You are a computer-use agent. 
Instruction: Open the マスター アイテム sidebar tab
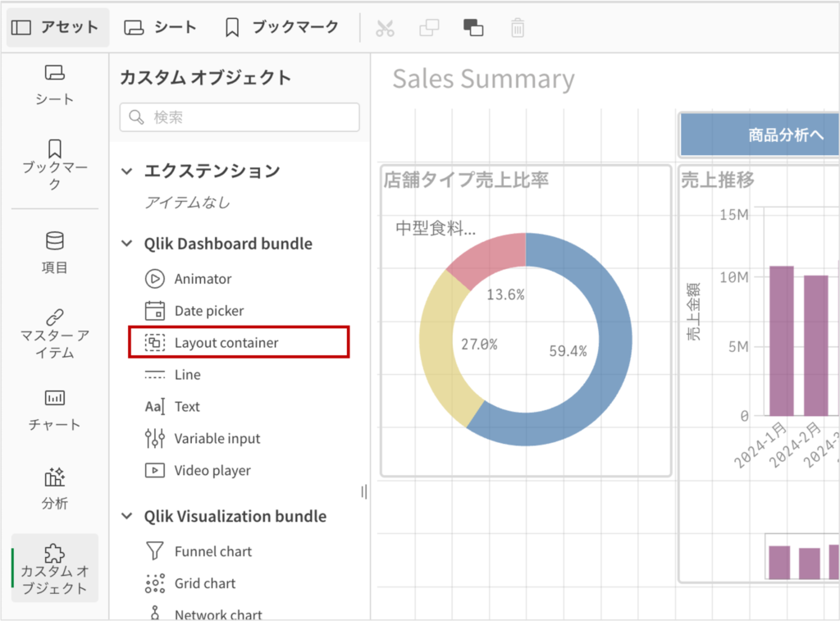coord(55,334)
